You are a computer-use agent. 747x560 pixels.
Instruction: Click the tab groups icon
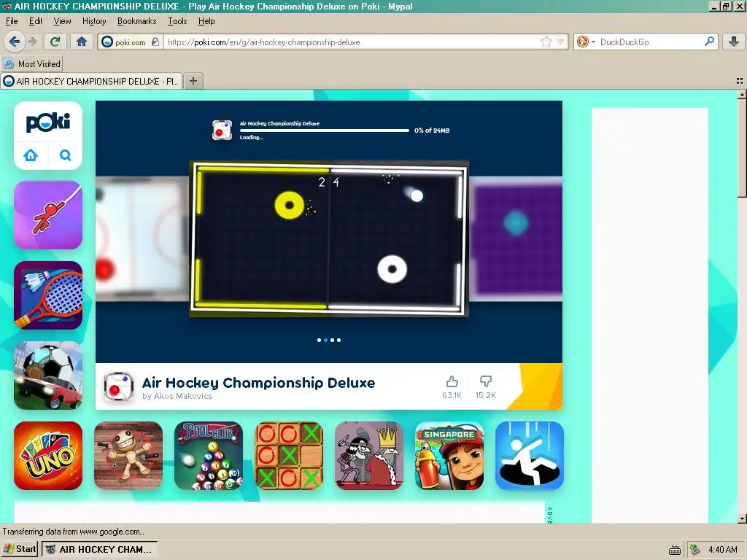click(x=740, y=81)
